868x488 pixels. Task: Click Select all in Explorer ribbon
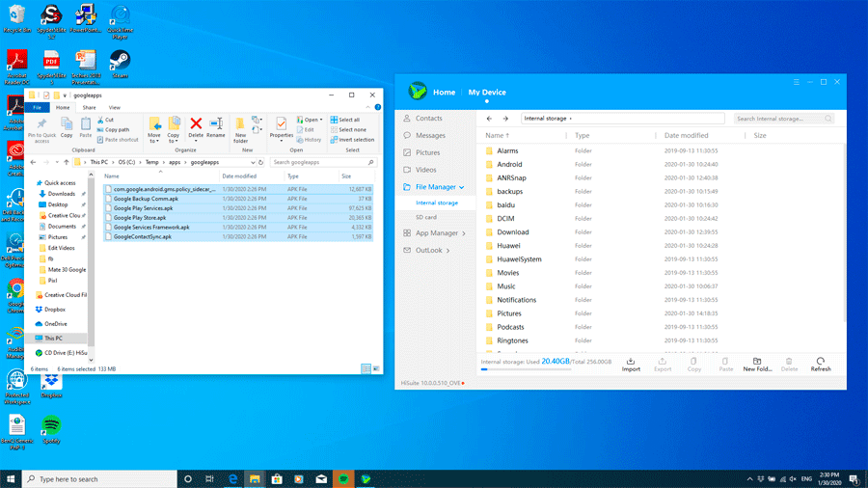point(345,120)
